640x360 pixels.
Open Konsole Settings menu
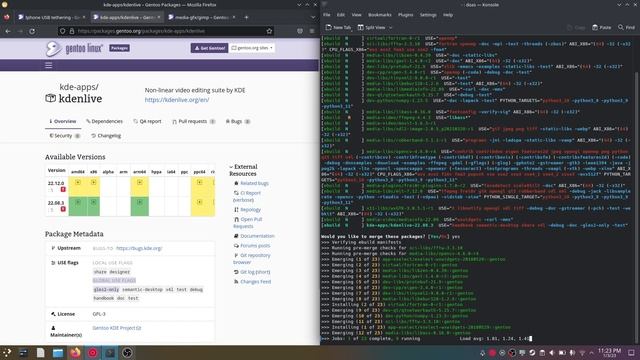pyautogui.click(x=428, y=15)
